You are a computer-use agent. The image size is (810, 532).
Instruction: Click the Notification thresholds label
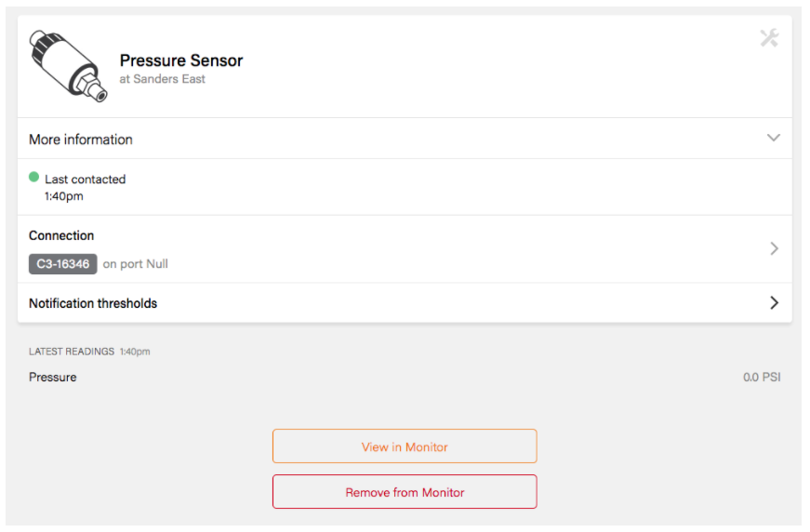[x=93, y=303]
